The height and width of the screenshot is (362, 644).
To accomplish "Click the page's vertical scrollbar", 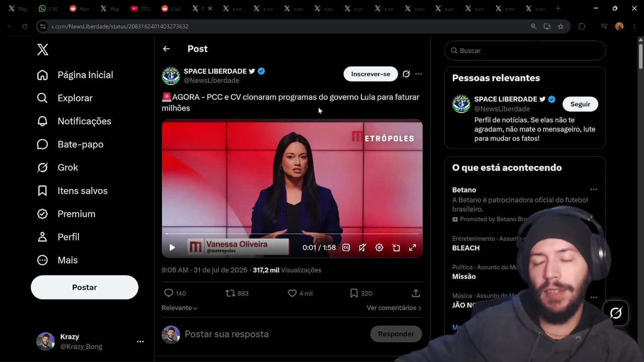I will [x=640, y=56].
